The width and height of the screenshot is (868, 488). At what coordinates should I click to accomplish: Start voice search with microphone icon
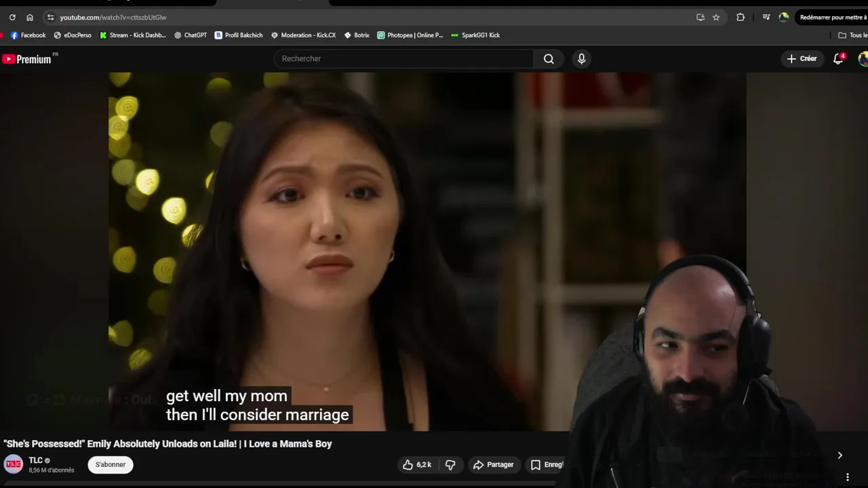tap(581, 59)
